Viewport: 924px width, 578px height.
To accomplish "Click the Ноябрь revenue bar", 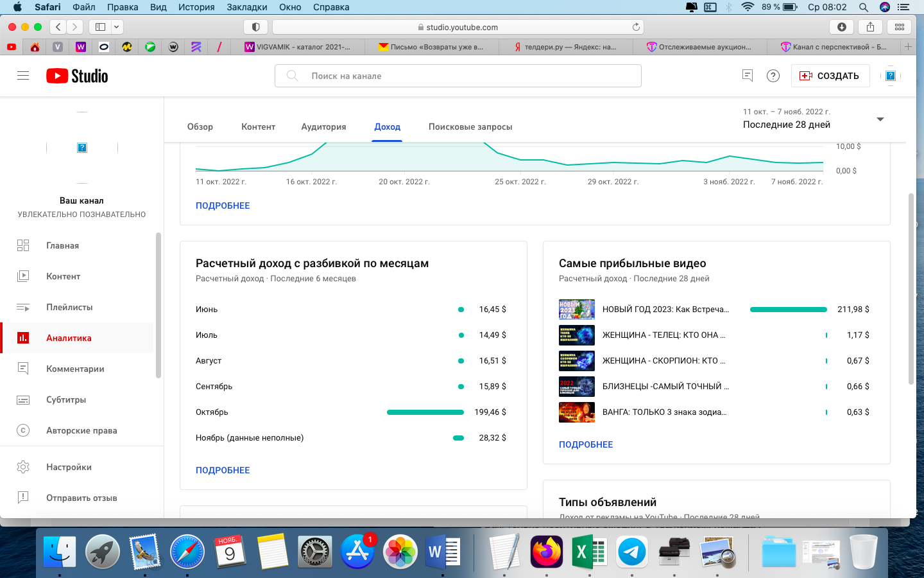I will pyautogui.click(x=458, y=438).
